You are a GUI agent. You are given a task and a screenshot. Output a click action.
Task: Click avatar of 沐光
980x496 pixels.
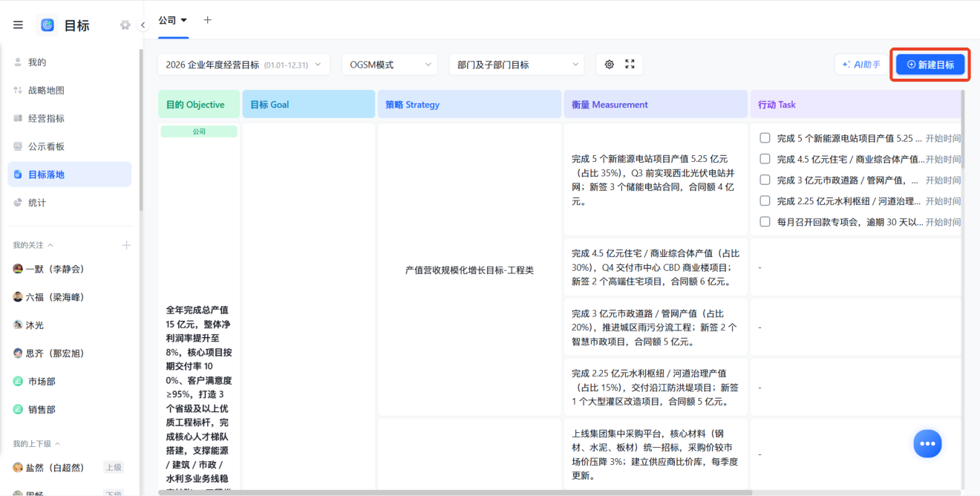[x=18, y=325]
